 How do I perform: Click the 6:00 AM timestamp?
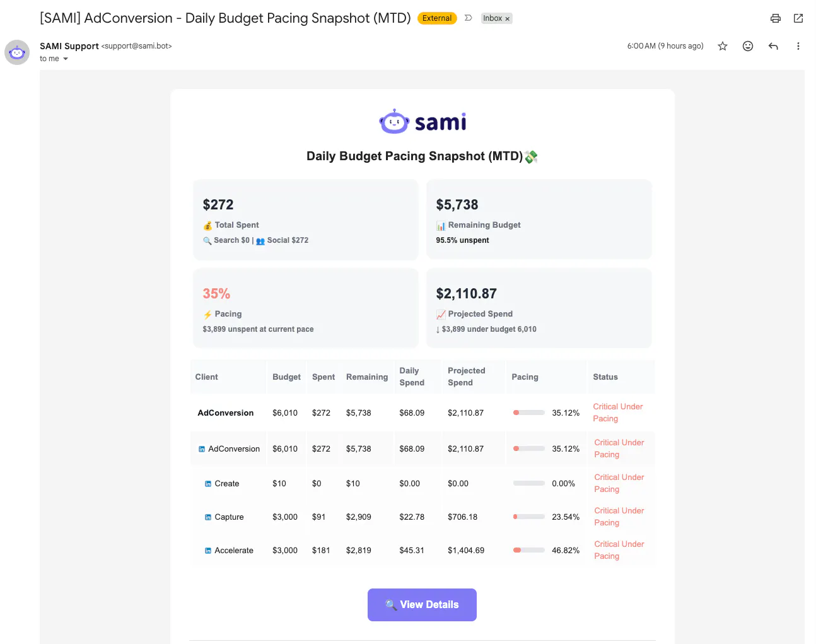pyautogui.click(x=665, y=46)
